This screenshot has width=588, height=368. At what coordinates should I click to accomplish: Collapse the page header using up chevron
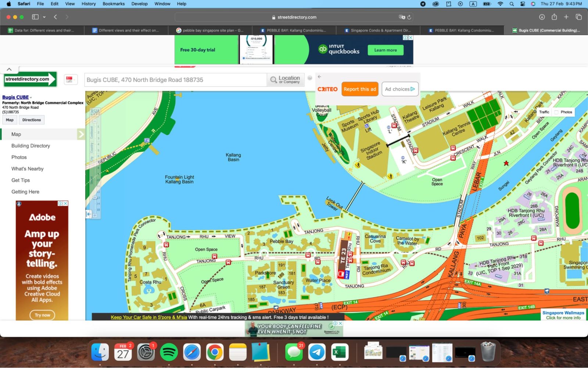coord(9,69)
